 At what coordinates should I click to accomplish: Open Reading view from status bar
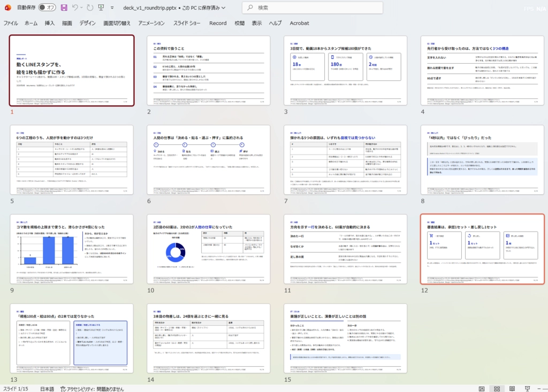[x=512, y=389]
